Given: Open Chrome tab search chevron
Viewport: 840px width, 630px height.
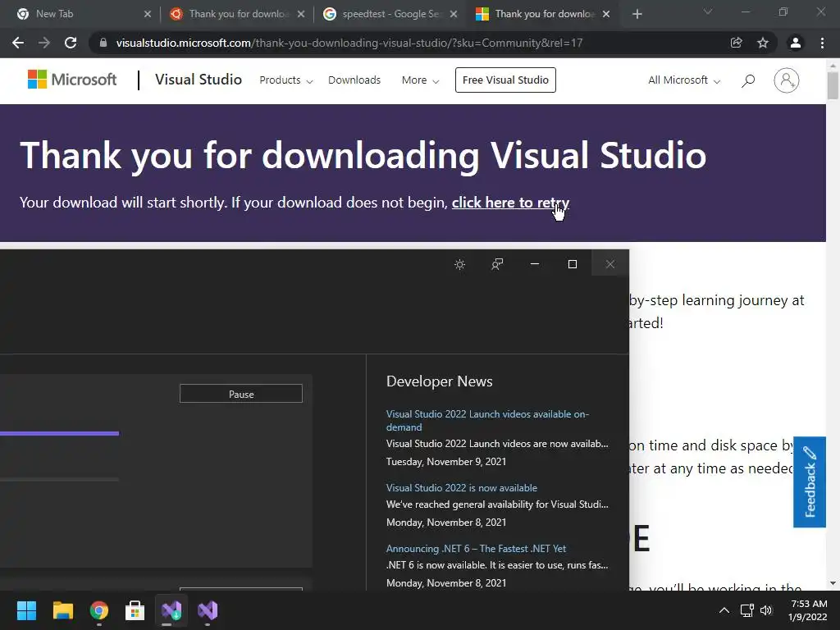Looking at the screenshot, I should [x=708, y=11].
